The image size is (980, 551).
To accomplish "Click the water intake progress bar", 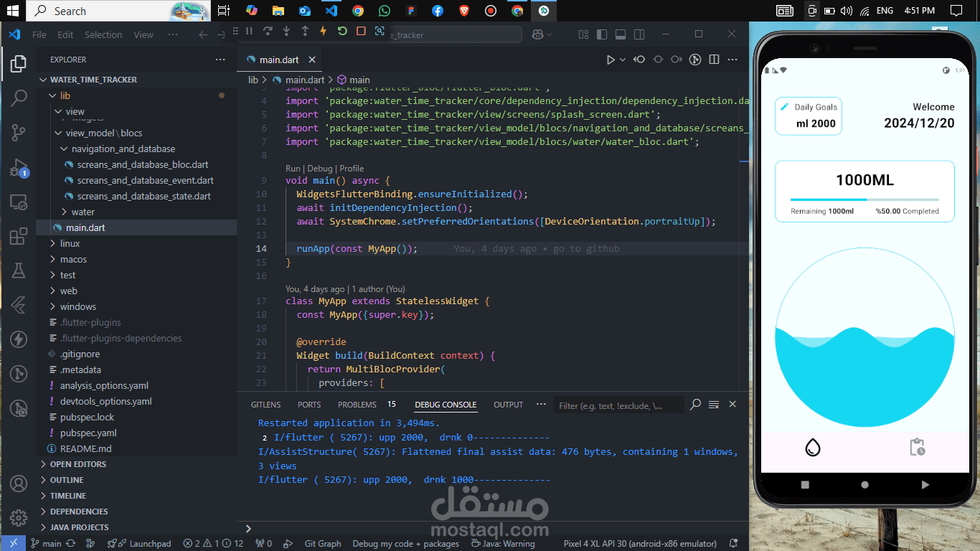I will point(864,199).
